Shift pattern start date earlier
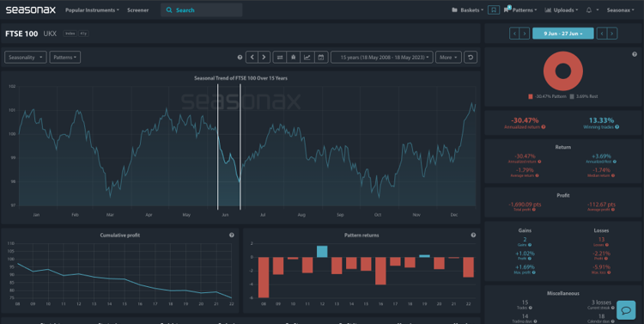This screenshot has height=324, width=644. [x=514, y=34]
